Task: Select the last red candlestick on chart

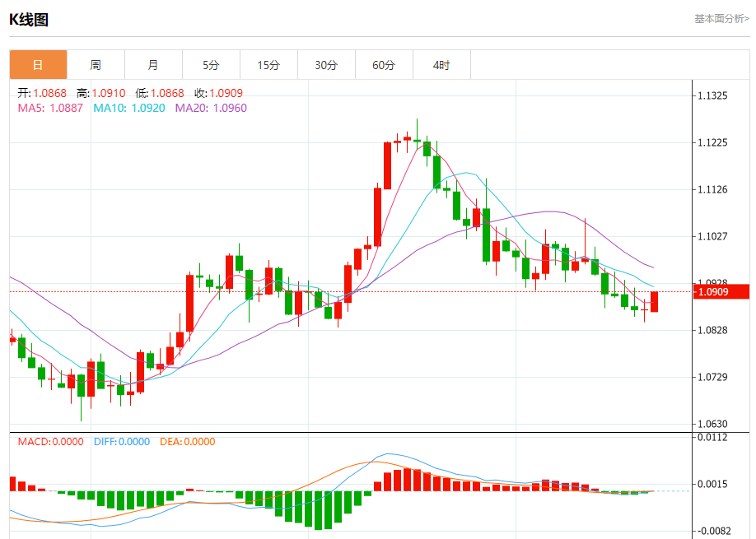Action: (x=654, y=301)
